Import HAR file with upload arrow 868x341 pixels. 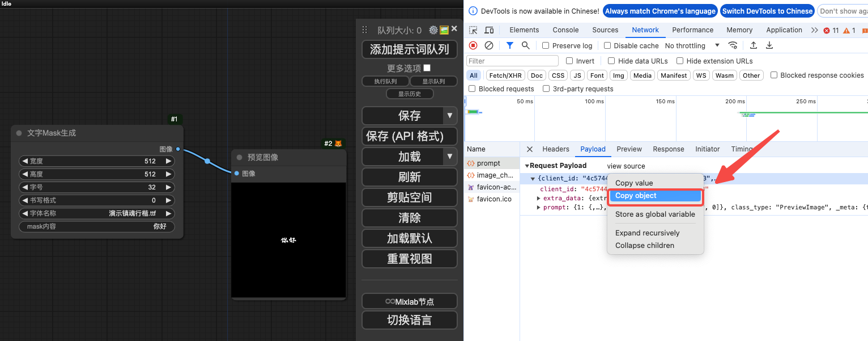[754, 45]
